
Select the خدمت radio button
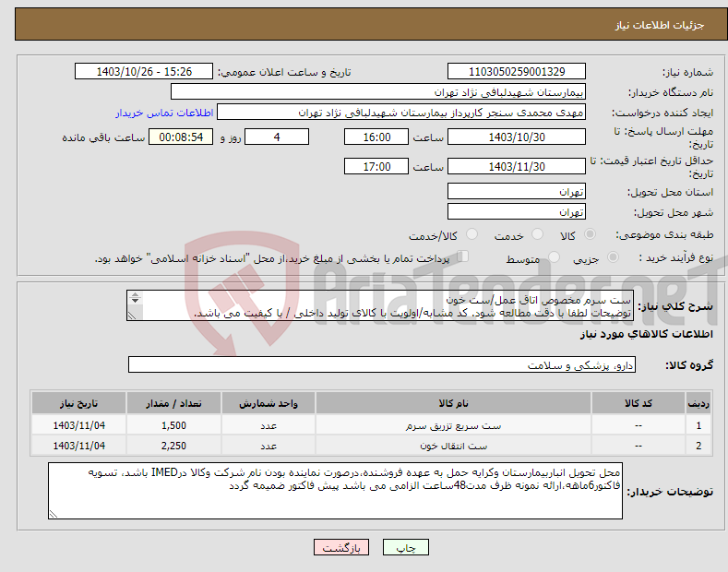pos(537,234)
